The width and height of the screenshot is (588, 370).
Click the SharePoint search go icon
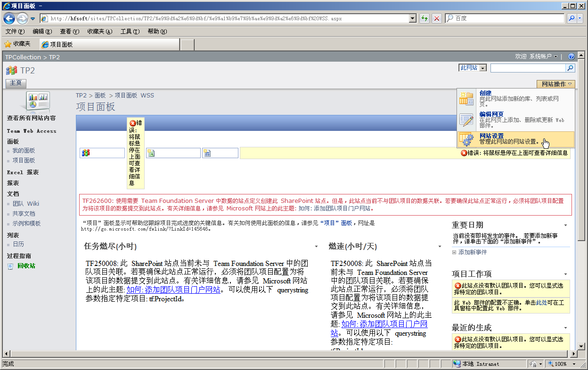[571, 68]
